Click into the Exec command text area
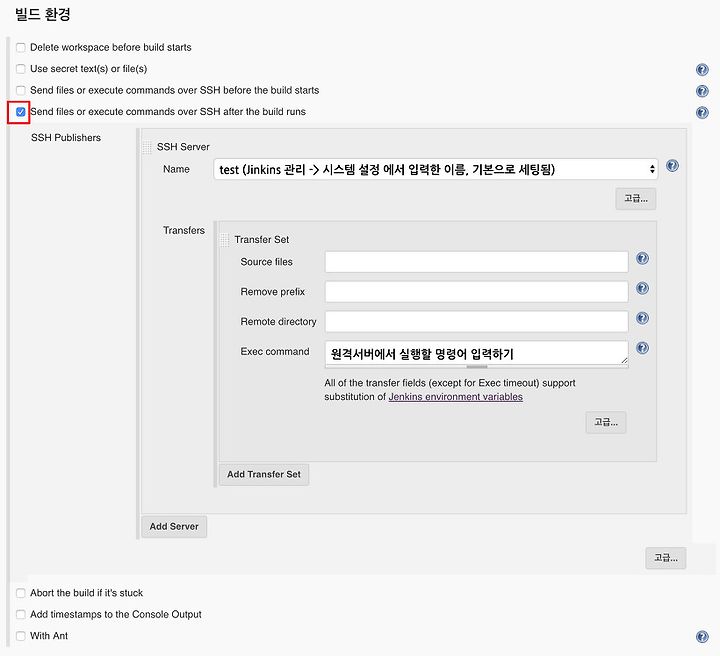Viewport: 720px width, 656px height. 477,353
